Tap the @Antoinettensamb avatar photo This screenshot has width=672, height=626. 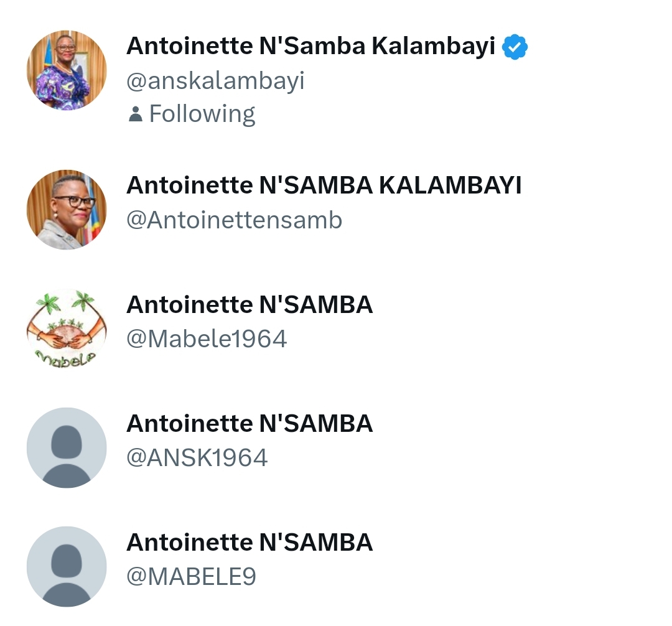click(x=67, y=210)
